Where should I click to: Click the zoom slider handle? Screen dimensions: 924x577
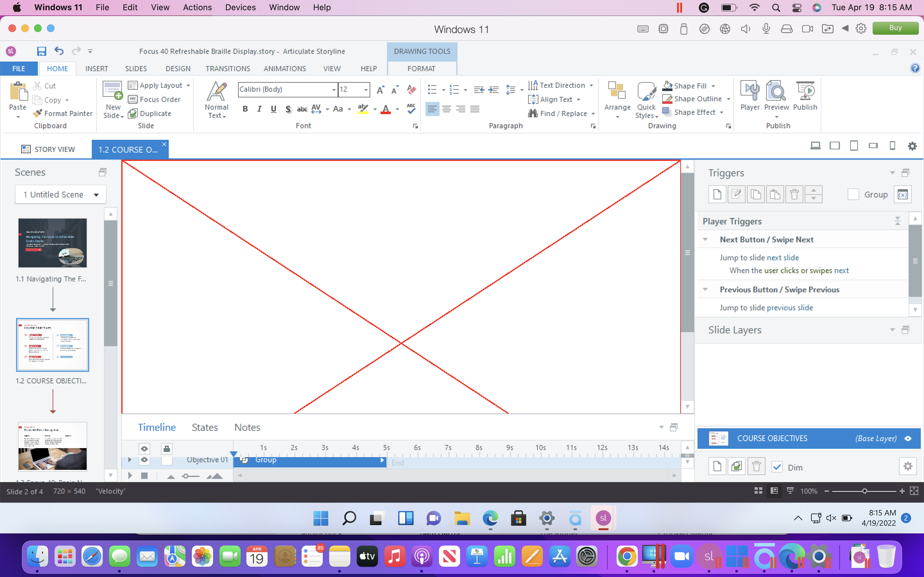pyautogui.click(x=864, y=491)
